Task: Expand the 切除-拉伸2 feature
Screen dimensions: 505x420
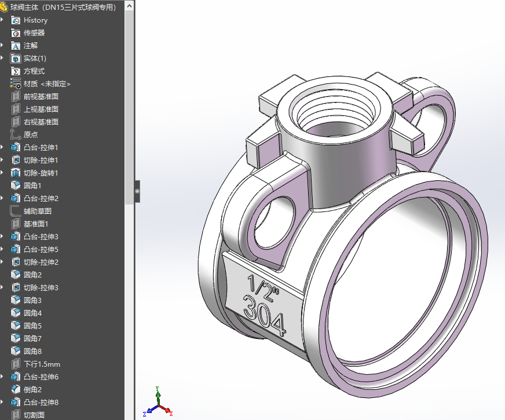Action: [2, 262]
